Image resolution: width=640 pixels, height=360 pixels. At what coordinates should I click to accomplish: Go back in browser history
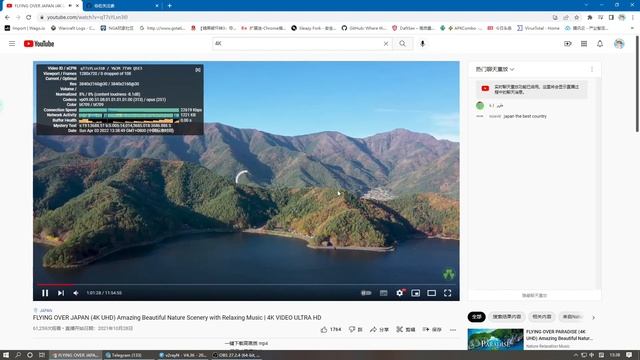click(x=7, y=17)
